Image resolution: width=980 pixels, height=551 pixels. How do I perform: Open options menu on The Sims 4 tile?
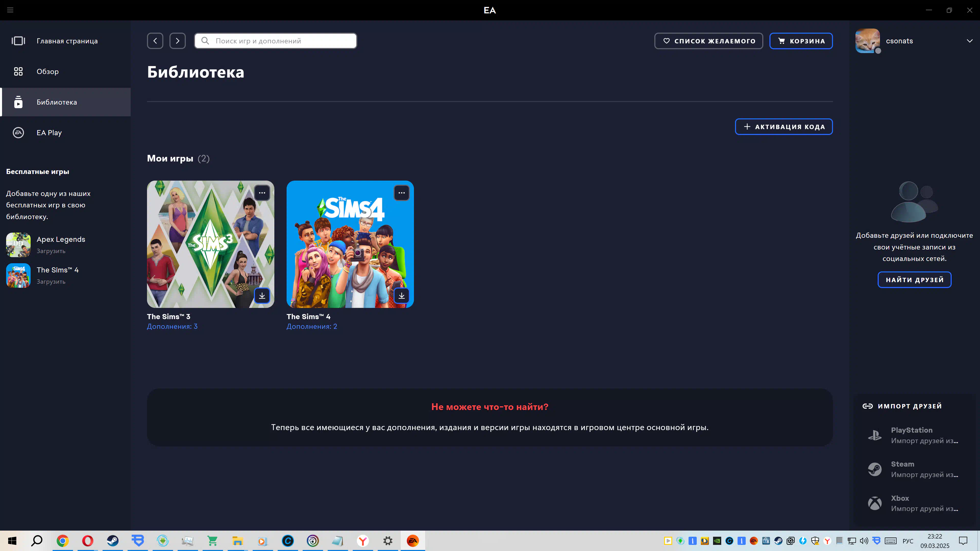pos(402,193)
